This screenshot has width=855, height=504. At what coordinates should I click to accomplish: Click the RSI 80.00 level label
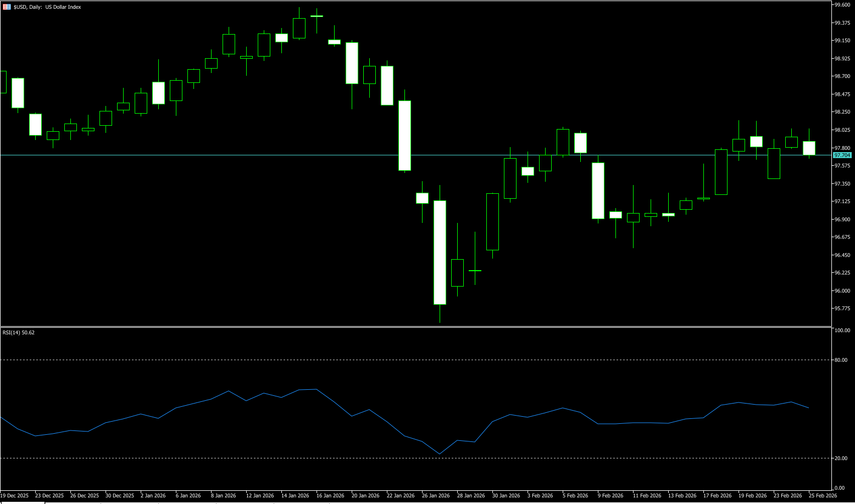pyautogui.click(x=841, y=360)
